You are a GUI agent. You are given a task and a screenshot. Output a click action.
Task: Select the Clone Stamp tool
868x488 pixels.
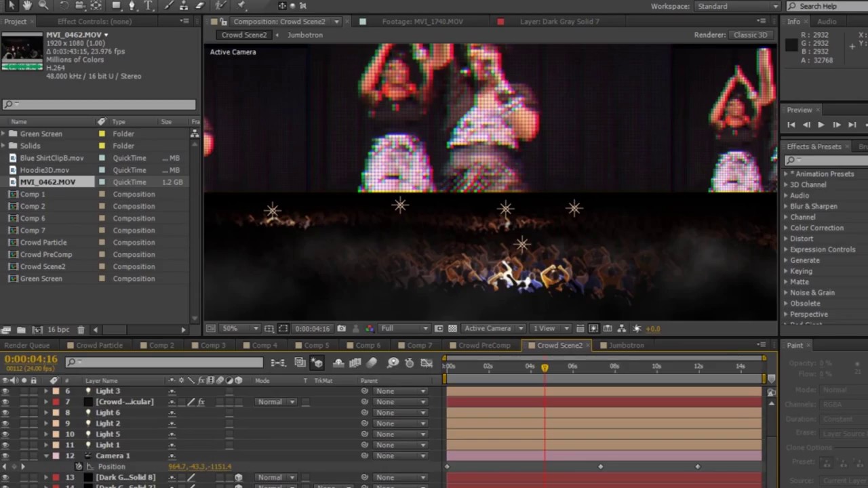(x=184, y=5)
